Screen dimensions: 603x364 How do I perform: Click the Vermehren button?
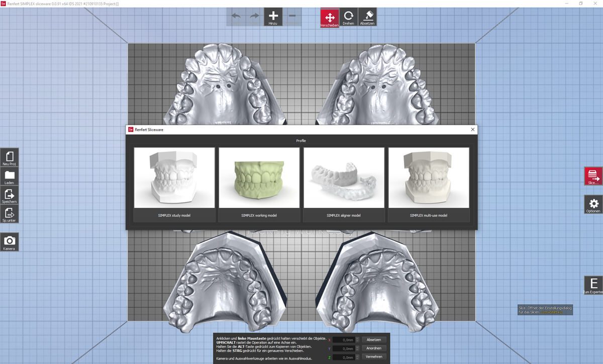tap(374, 357)
